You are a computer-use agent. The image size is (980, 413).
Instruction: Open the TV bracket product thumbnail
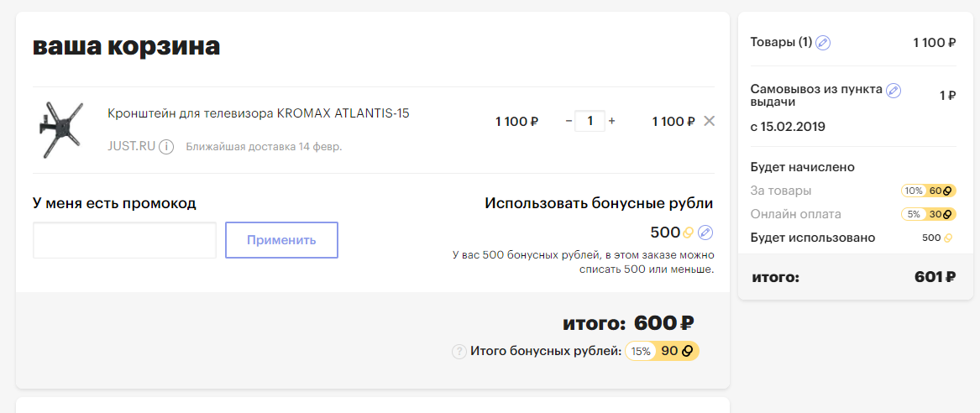pyautogui.click(x=60, y=130)
